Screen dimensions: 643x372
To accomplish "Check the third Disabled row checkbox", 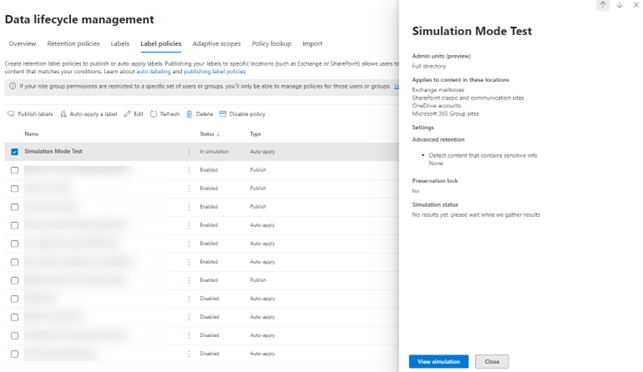I will pyautogui.click(x=15, y=335).
